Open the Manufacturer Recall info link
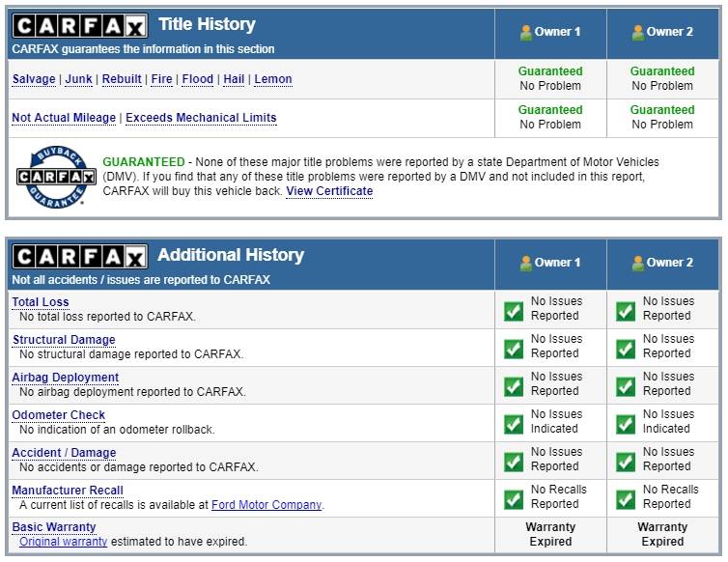The image size is (728, 562). pos(68,491)
